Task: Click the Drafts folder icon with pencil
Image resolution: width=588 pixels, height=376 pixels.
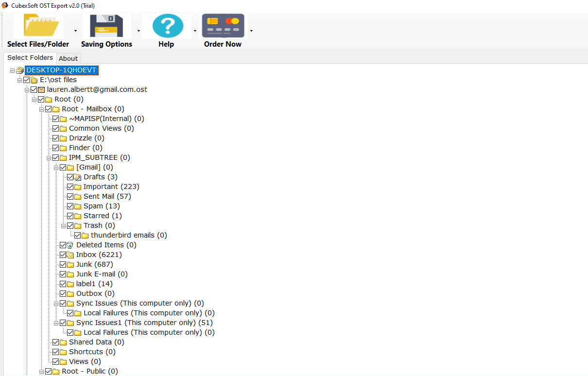Action: 78,177
